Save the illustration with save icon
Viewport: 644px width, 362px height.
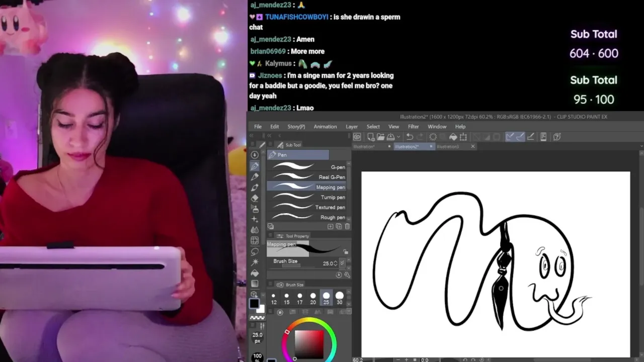(x=390, y=137)
